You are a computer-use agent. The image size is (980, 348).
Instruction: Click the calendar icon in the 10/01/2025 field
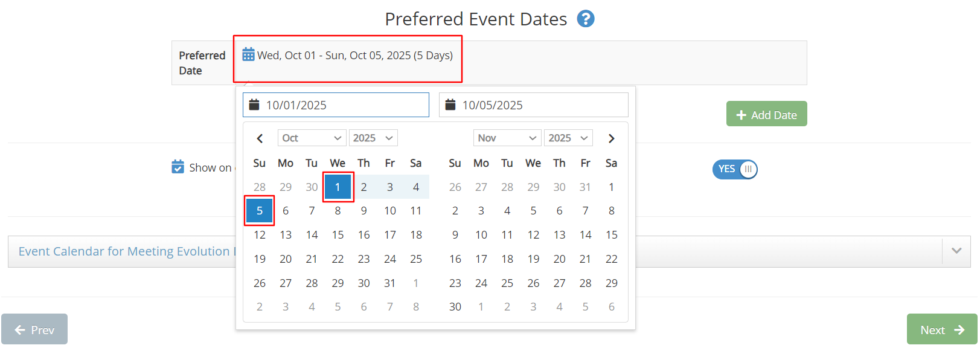click(x=254, y=104)
